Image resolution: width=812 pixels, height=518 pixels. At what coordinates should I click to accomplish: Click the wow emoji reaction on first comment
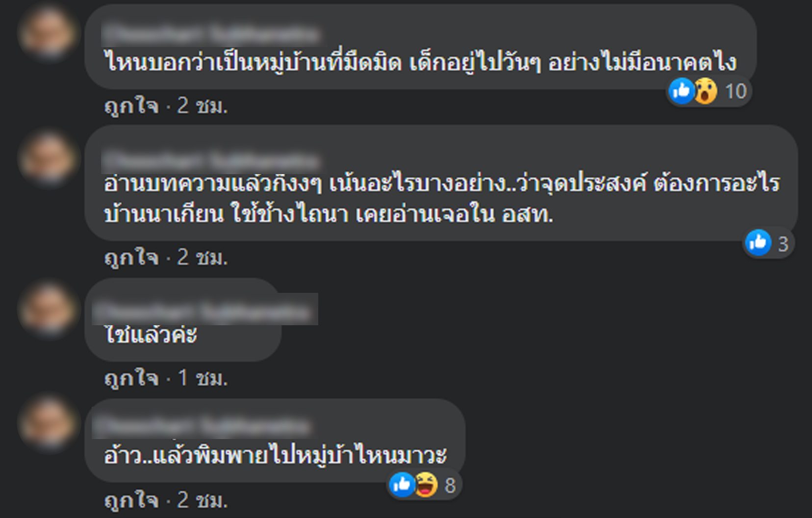tap(705, 91)
